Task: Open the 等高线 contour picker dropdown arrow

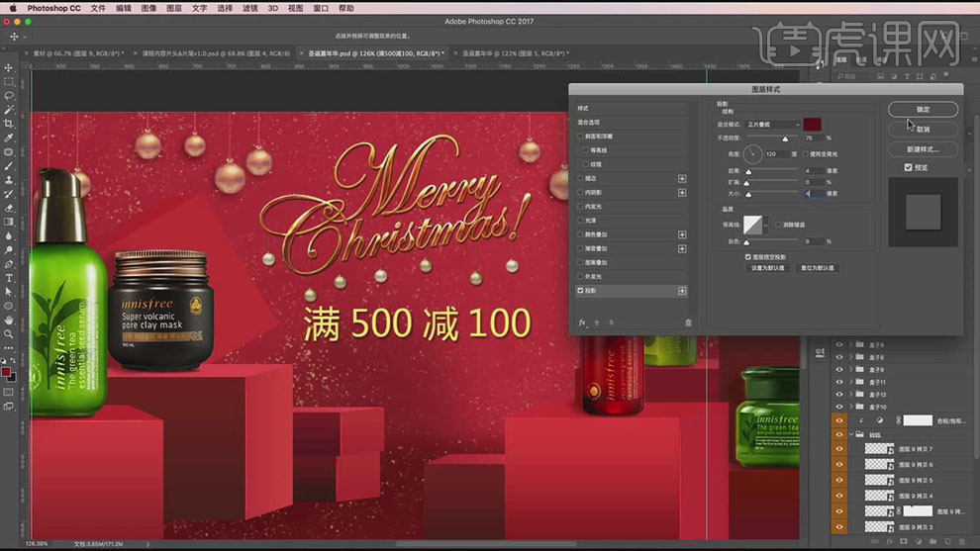Action: pyautogui.click(x=765, y=225)
